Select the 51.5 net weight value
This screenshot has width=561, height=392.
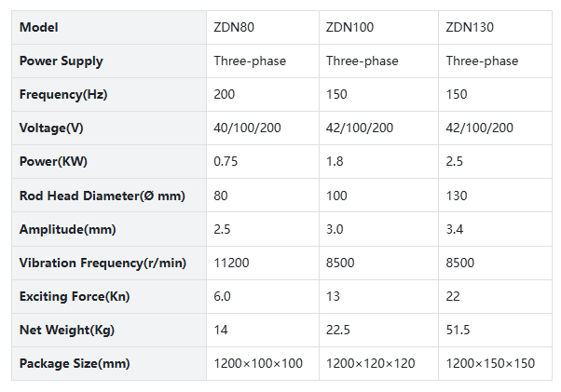pos(459,330)
